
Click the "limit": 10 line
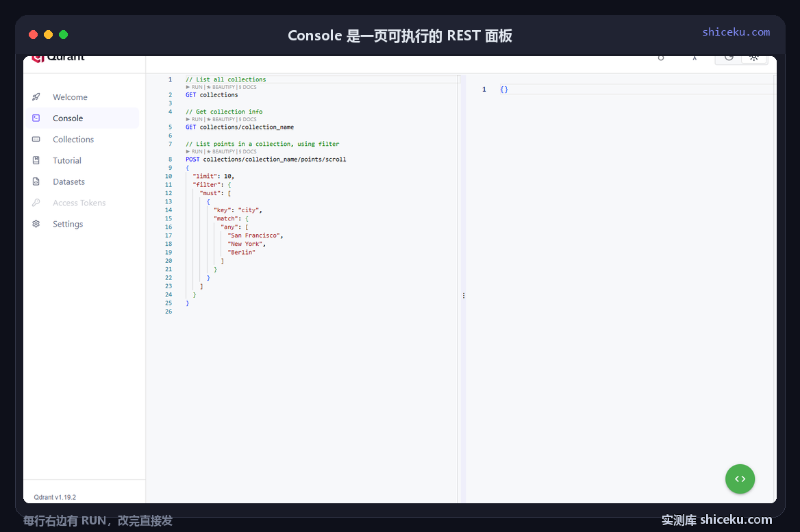click(213, 176)
